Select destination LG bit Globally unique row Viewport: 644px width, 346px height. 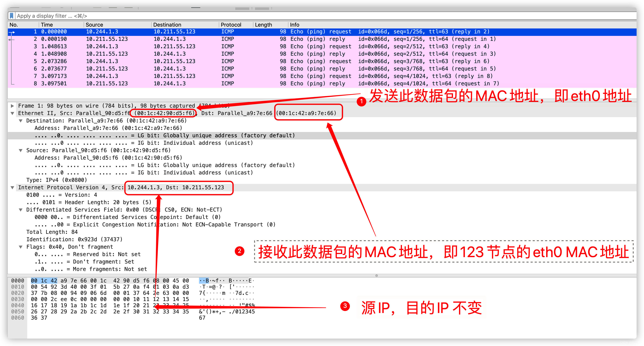pyautogui.click(x=322, y=136)
